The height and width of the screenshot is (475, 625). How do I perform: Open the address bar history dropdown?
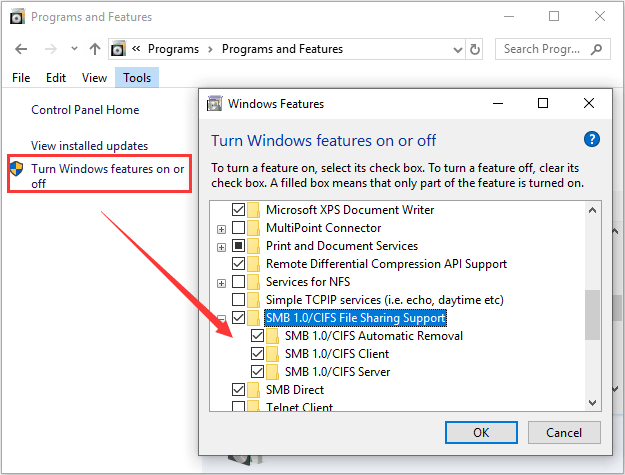tap(458, 49)
